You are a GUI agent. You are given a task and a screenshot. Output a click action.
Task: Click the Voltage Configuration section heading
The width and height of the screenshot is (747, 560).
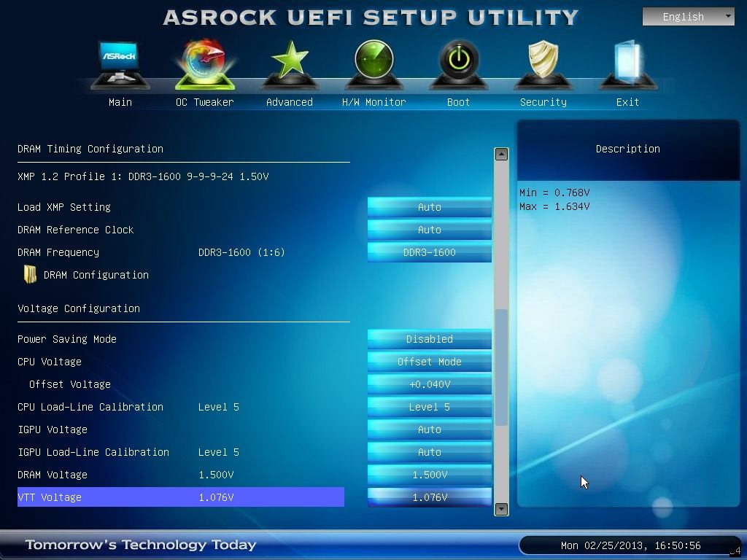tap(79, 308)
